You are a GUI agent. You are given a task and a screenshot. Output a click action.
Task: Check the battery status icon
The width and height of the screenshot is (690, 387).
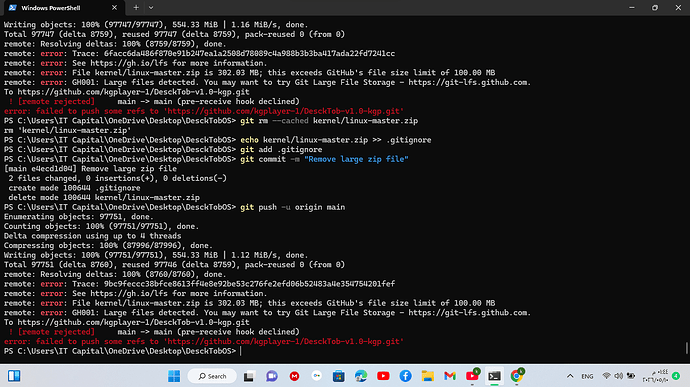point(631,376)
